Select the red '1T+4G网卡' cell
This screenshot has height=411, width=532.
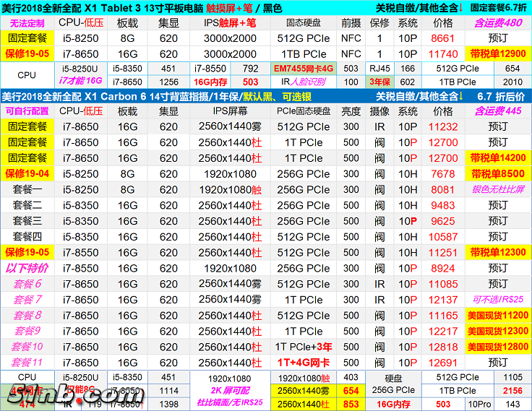click(x=304, y=362)
